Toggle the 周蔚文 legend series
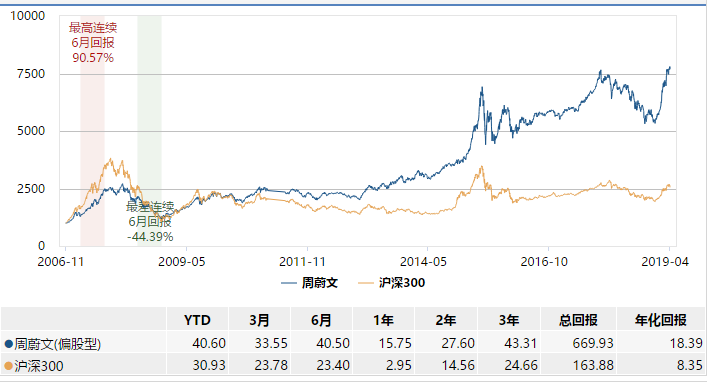 pos(309,283)
